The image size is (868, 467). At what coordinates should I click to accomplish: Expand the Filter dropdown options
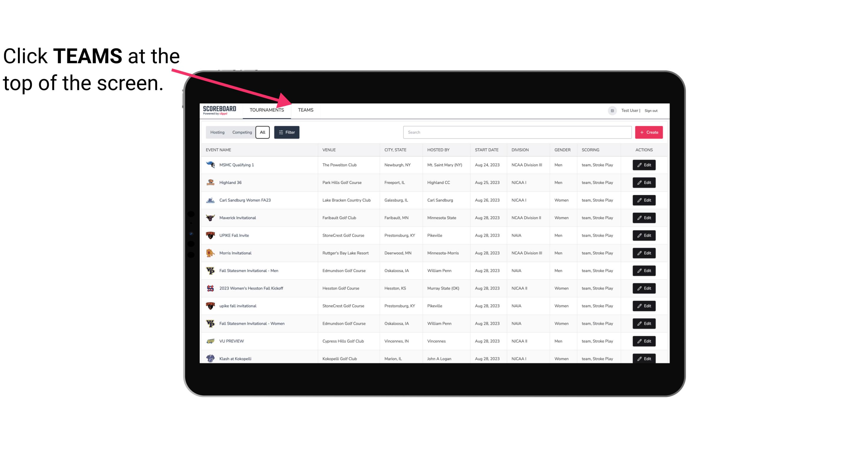click(x=287, y=132)
